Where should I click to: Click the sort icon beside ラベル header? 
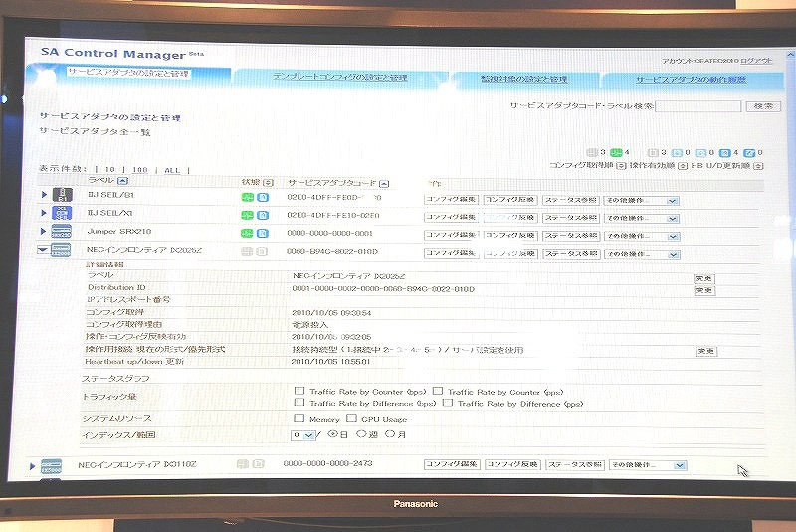(121, 180)
